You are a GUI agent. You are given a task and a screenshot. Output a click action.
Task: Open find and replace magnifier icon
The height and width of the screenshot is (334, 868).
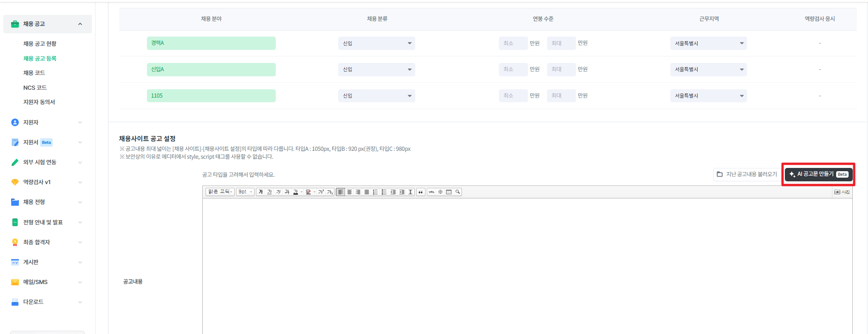[x=457, y=192]
